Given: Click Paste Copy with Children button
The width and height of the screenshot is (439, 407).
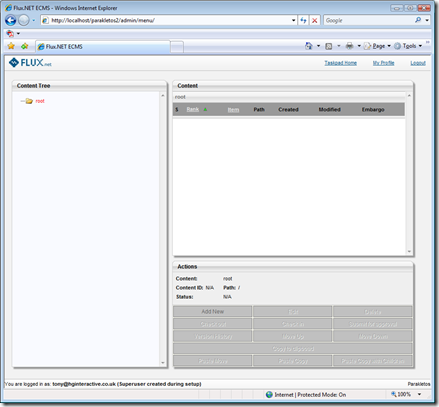Looking at the screenshot, I should point(373,361).
